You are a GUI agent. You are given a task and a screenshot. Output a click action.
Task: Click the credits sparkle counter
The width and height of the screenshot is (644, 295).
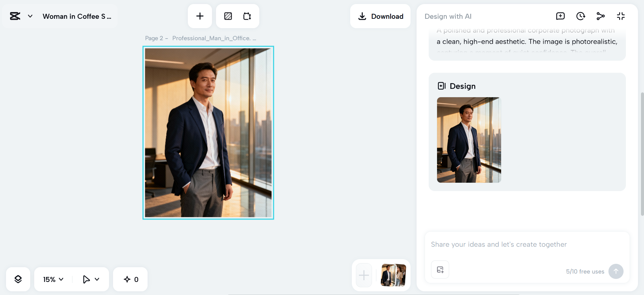pos(131,279)
